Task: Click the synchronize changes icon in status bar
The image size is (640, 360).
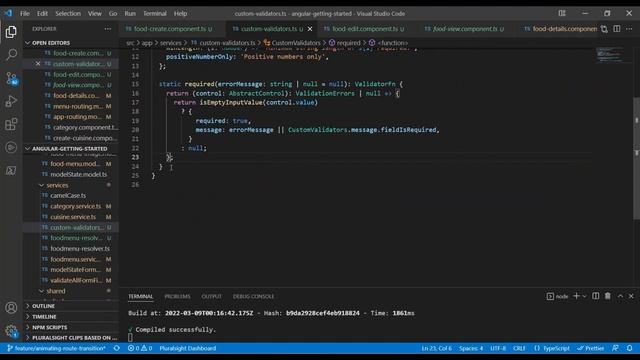Action: coord(117,348)
